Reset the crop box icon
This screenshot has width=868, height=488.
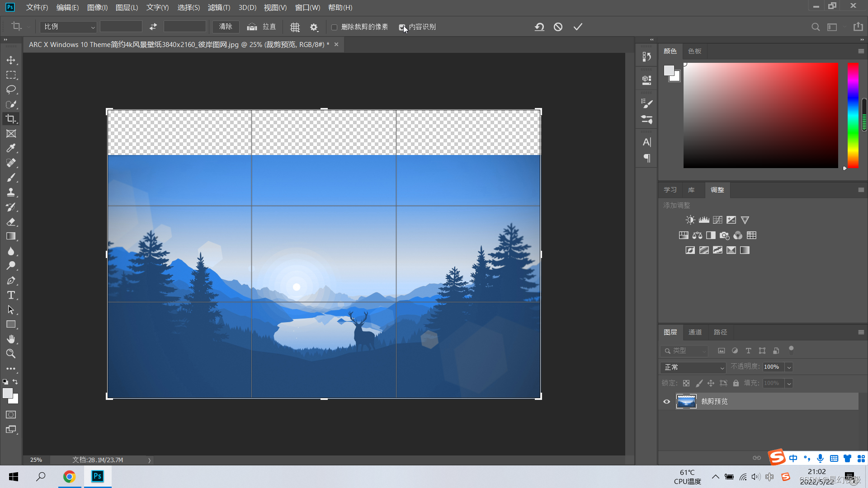(539, 27)
